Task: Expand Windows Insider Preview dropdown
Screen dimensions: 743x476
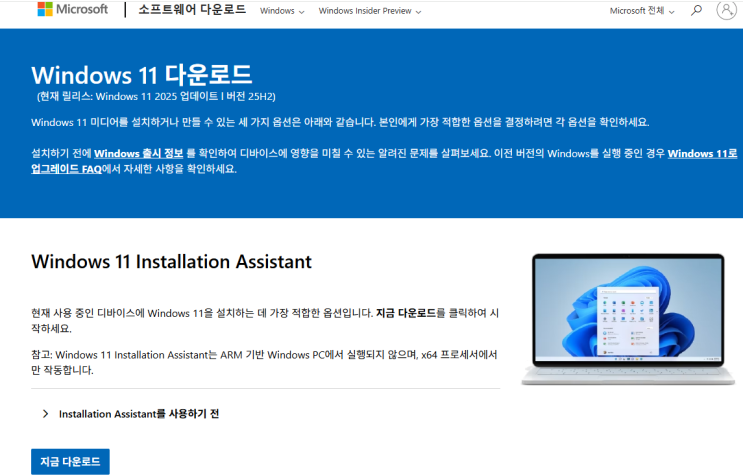Action: [x=370, y=11]
